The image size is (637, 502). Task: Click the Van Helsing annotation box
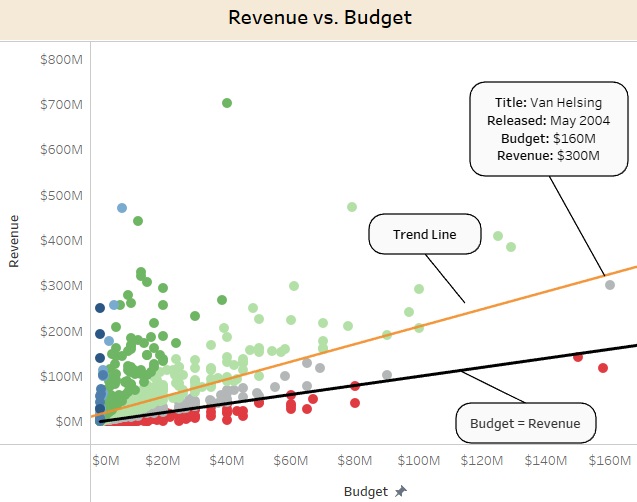click(x=547, y=129)
